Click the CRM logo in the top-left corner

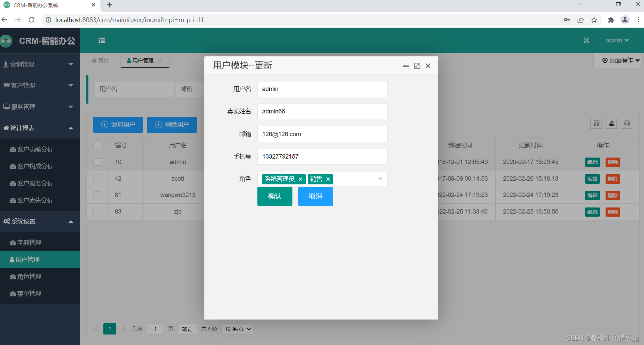(x=6, y=40)
